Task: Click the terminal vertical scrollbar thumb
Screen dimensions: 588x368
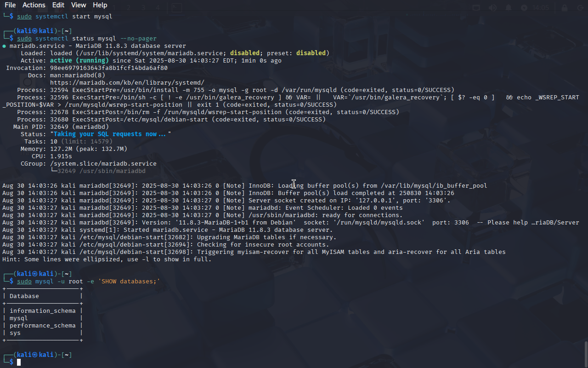Action: [x=586, y=354]
